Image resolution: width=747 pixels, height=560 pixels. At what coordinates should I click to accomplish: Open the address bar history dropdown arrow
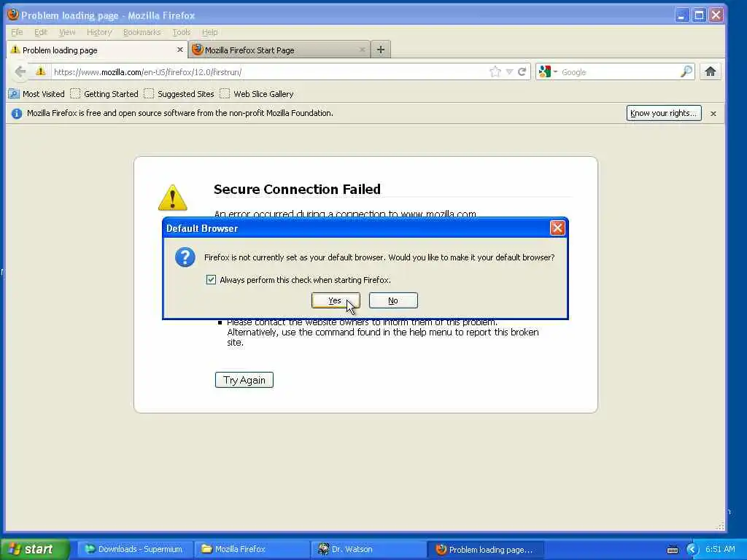click(x=509, y=72)
